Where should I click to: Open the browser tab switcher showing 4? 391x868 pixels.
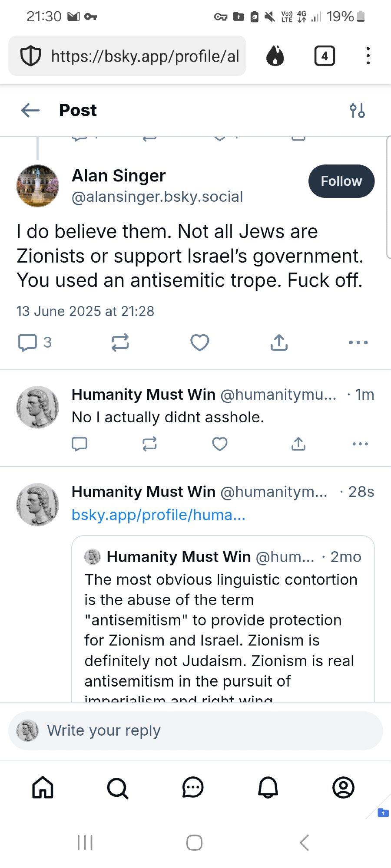(325, 56)
